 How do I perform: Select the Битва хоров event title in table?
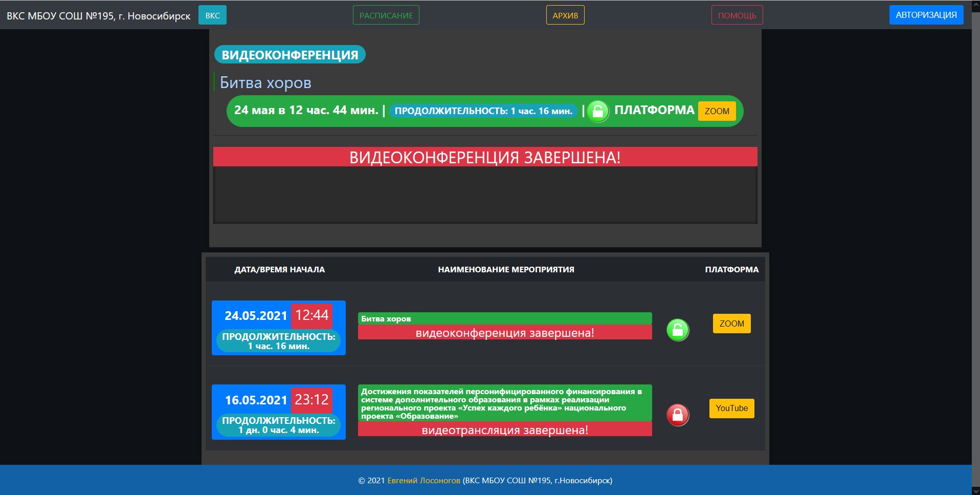click(x=386, y=318)
